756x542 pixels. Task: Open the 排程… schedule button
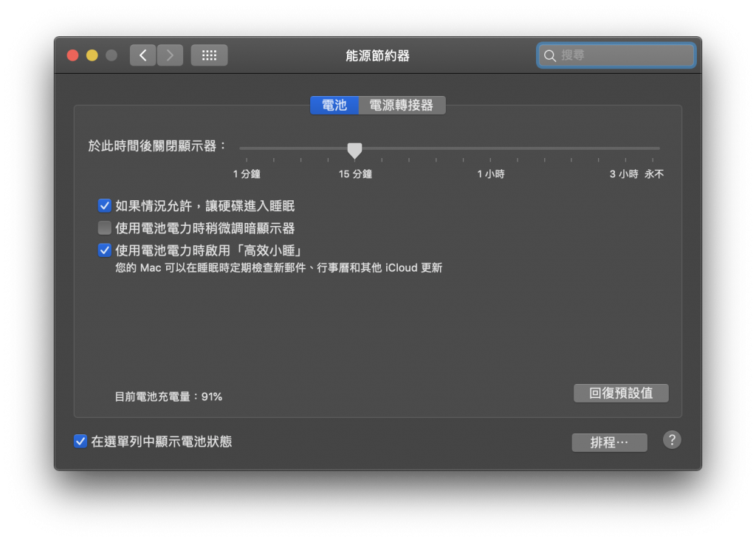coord(609,442)
